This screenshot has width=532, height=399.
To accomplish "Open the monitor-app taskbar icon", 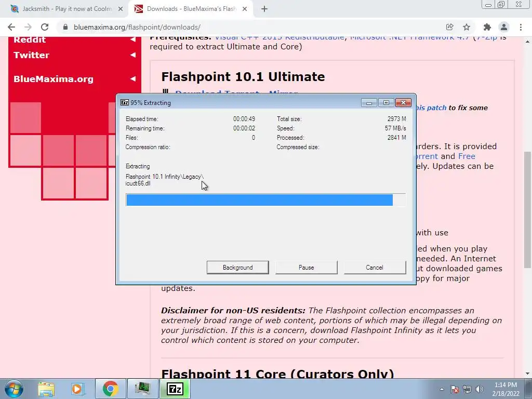I will [142, 389].
